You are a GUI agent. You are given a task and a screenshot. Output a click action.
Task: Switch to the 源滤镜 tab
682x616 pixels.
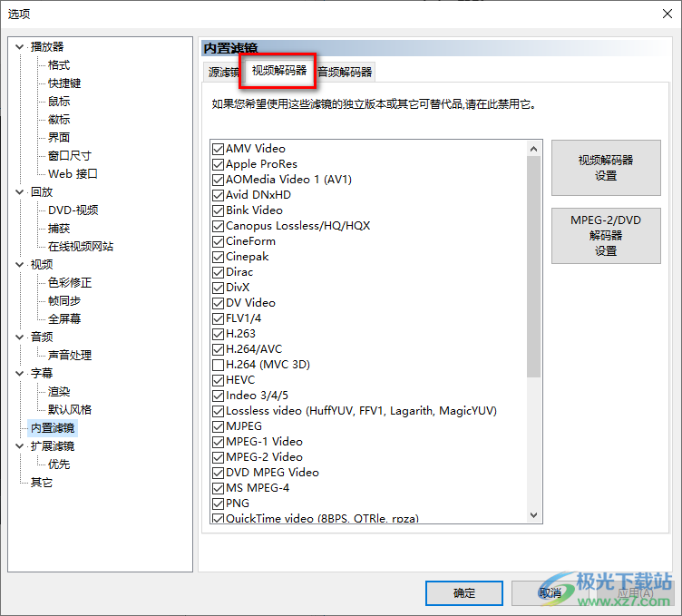point(222,73)
